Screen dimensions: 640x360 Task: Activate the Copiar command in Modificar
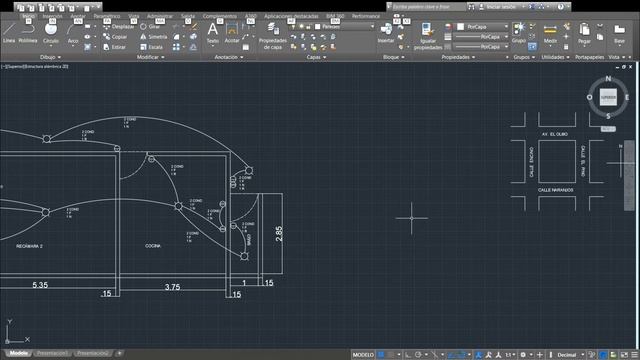click(x=115, y=37)
